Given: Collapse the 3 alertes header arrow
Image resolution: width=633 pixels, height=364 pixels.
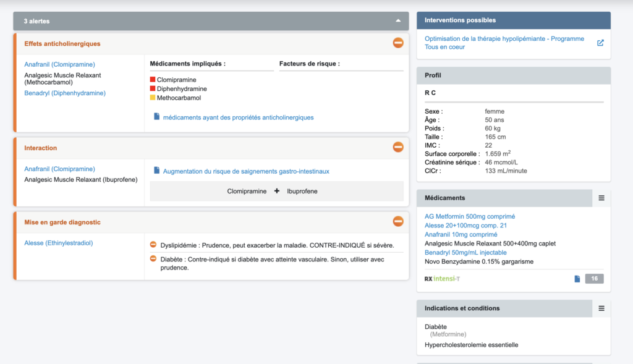Looking at the screenshot, I should 398,20.
